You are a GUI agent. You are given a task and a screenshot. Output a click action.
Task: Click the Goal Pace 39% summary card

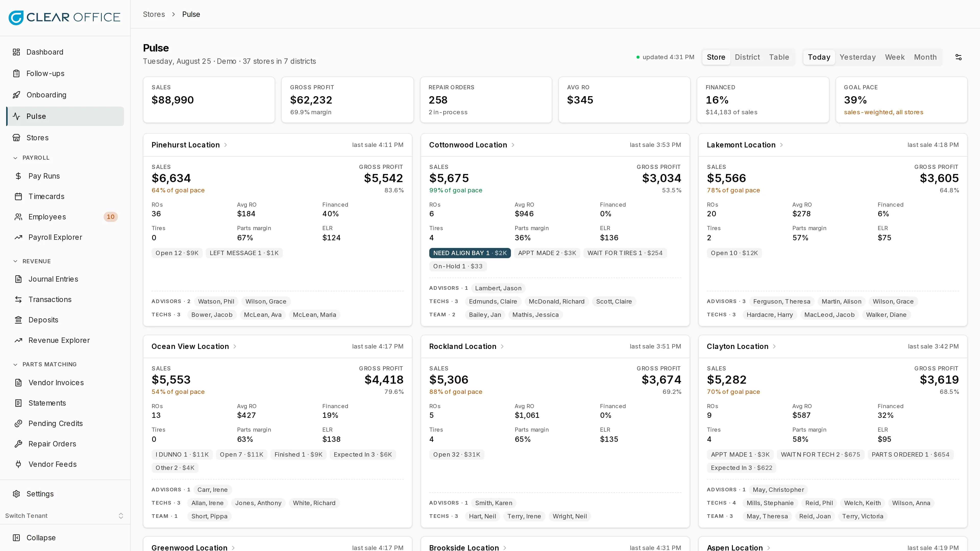tap(901, 100)
